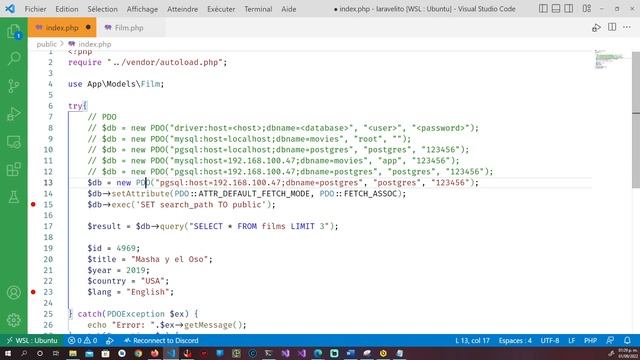
Task: Click the public breadcrumb folder
Action: pos(47,44)
